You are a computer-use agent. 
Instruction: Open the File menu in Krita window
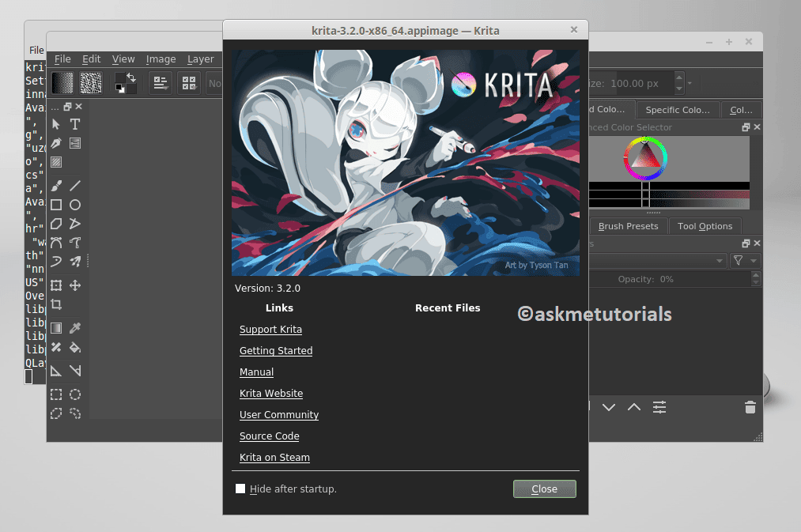(x=62, y=59)
